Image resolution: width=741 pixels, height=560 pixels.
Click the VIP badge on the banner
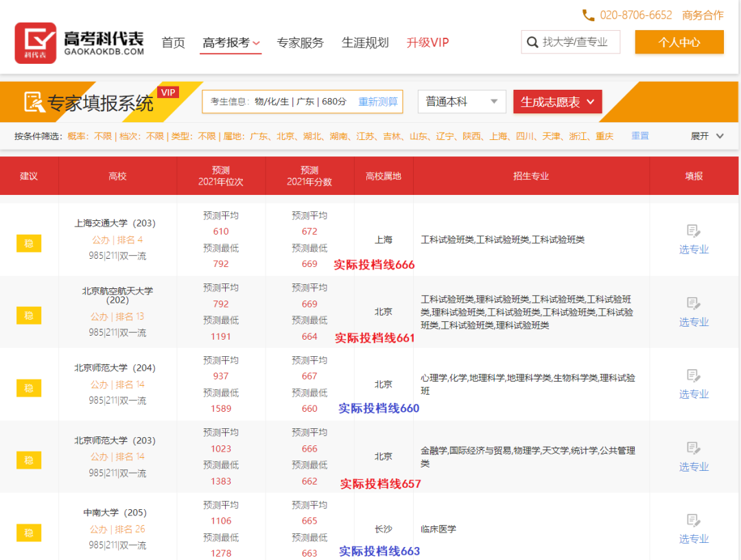pos(168,93)
